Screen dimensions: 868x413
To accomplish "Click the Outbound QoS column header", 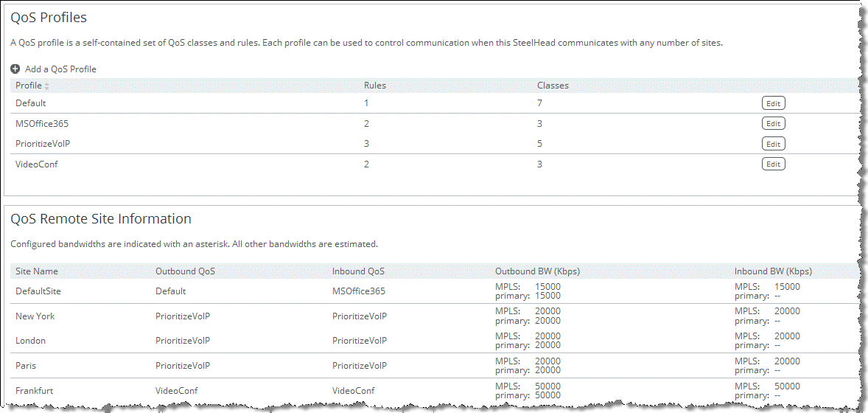I will point(185,271).
